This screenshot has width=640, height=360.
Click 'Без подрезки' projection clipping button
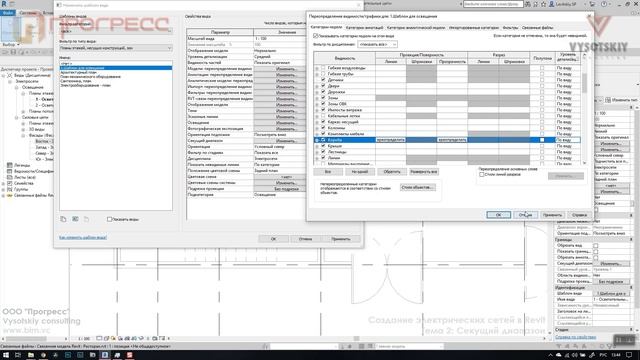coord(285,189)
